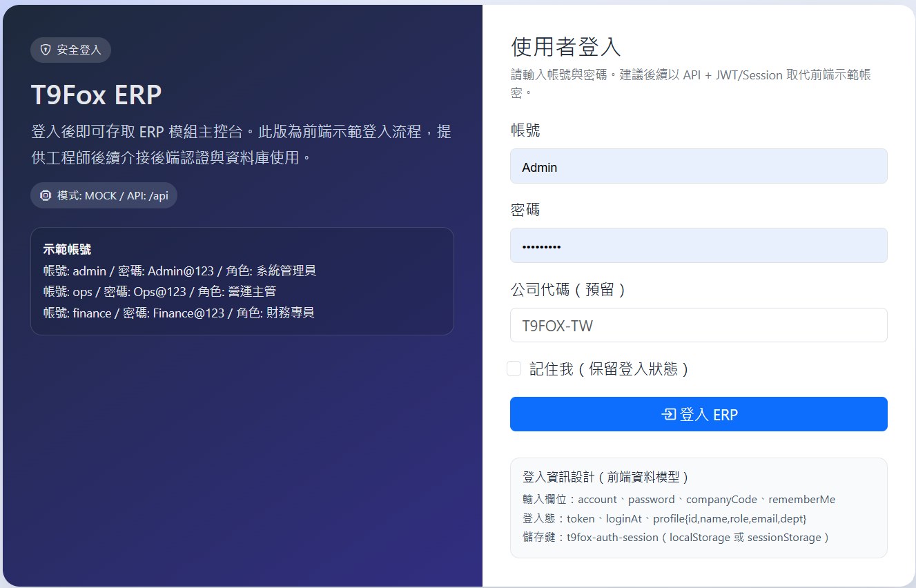
Task: Click the 儲存鍵 t9fox-auth-session line
Action: [677, 537]
